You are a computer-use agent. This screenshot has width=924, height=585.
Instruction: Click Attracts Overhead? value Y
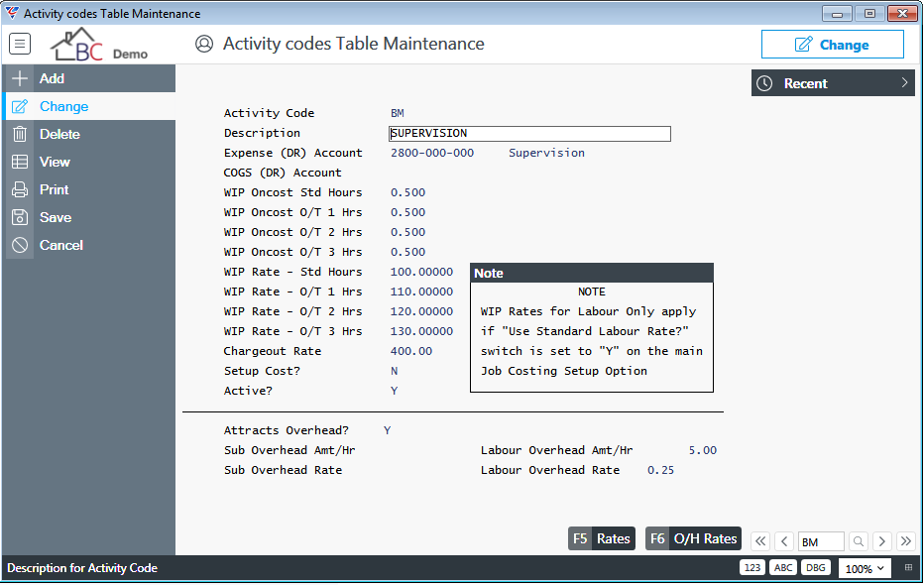388,430
